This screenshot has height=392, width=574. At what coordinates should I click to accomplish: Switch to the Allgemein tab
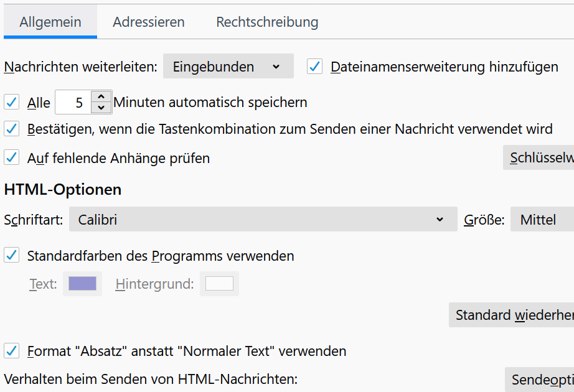(50, 22)
